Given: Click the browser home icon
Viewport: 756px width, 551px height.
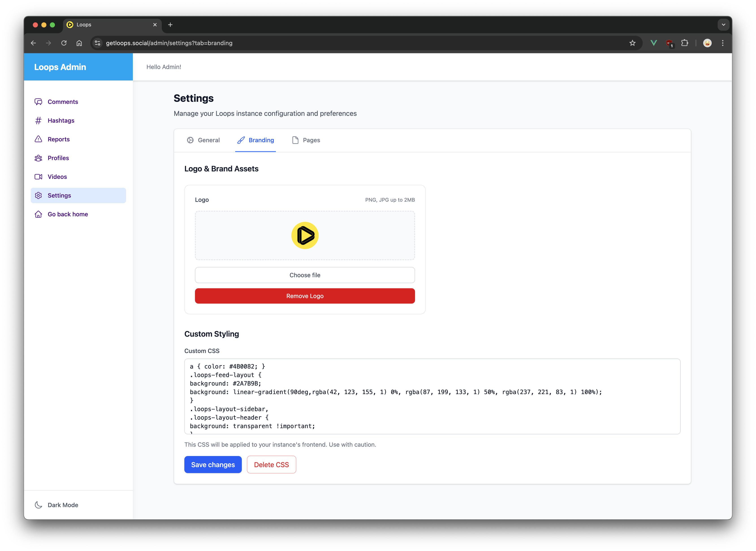Looking at the screenshot, I should pos(79,43).
